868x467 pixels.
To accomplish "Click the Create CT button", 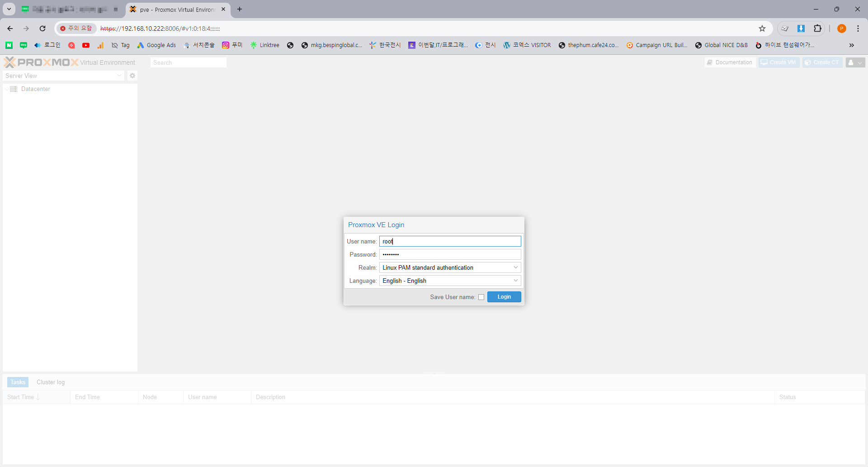I will [822, 62].
